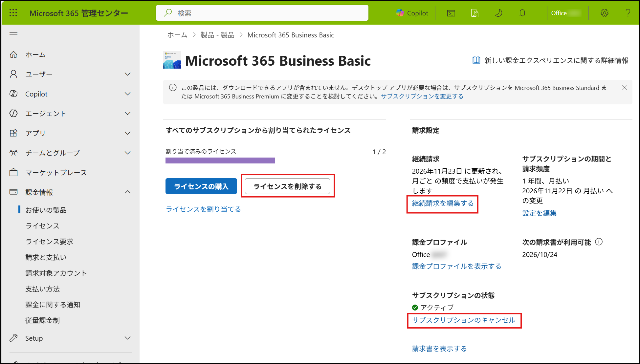Expand the Copilot sidebar chevron
Screen dimensions: 640x364
coord(128,94)
